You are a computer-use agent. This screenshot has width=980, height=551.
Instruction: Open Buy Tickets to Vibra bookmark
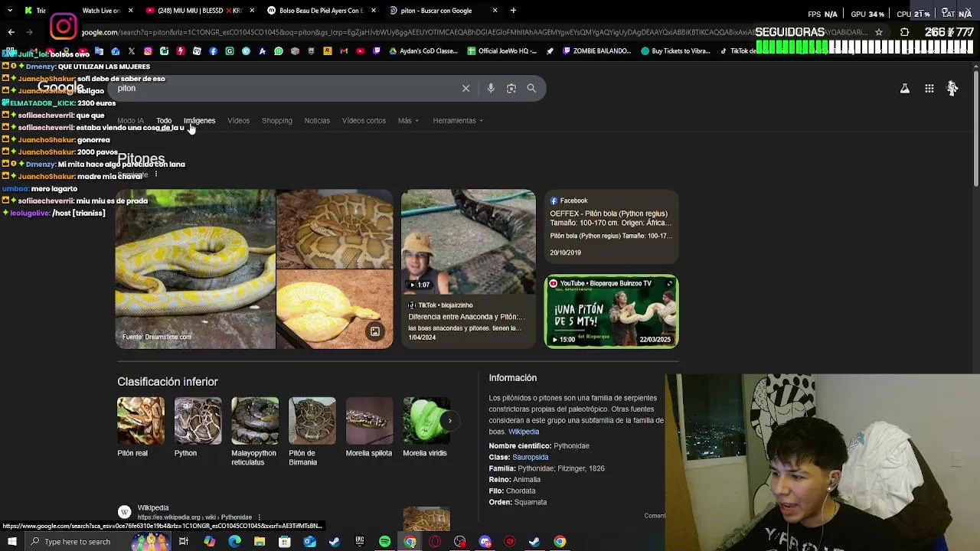click(676, 51)
